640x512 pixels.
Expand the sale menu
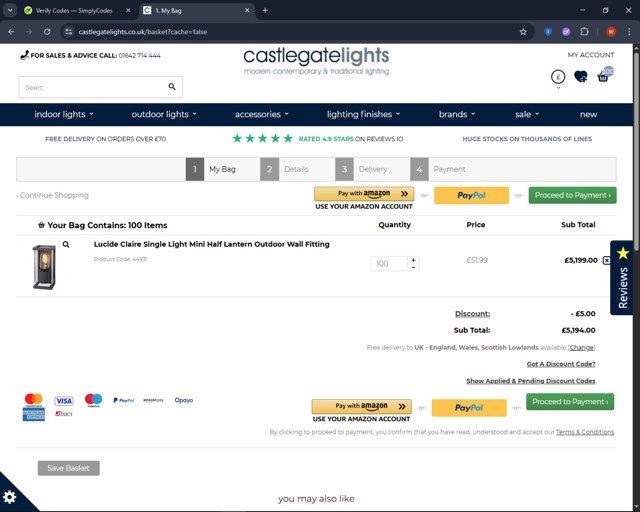point(527,114)
